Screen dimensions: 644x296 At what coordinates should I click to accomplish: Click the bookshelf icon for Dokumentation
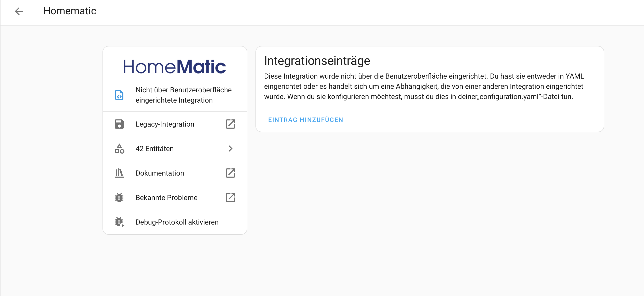pyautogui.click(x=119, y=173)
